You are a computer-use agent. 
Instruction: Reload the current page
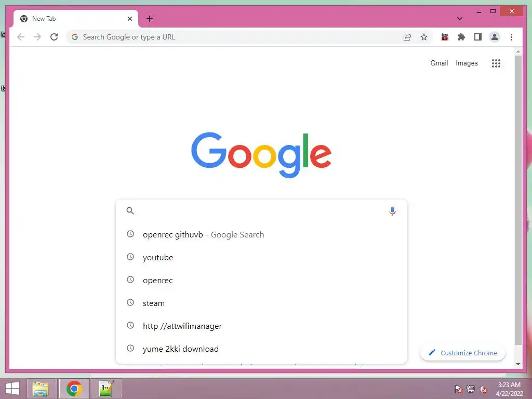54,37
